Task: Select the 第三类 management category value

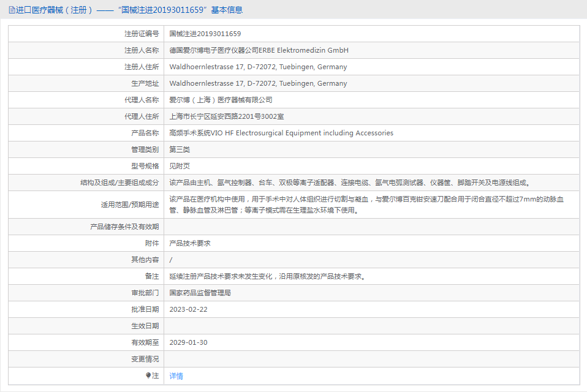Action: [x=180, y=149]
